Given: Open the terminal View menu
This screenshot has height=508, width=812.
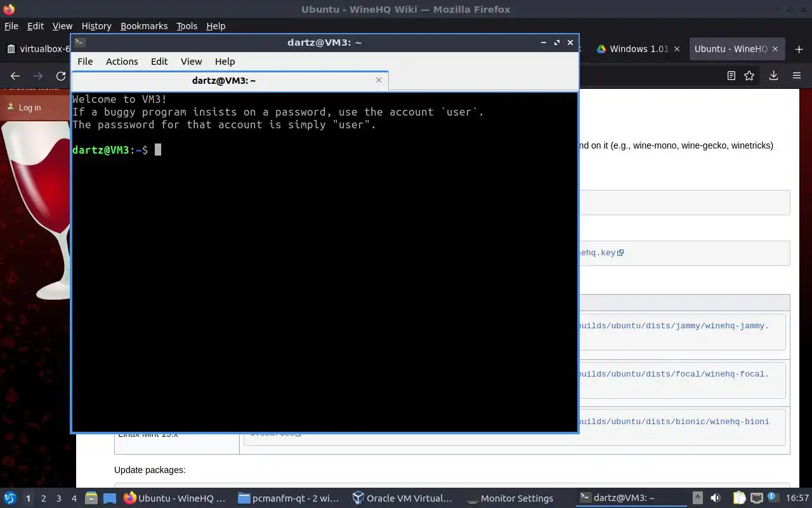Looking at the screenshot, I should tap(191, 62).
